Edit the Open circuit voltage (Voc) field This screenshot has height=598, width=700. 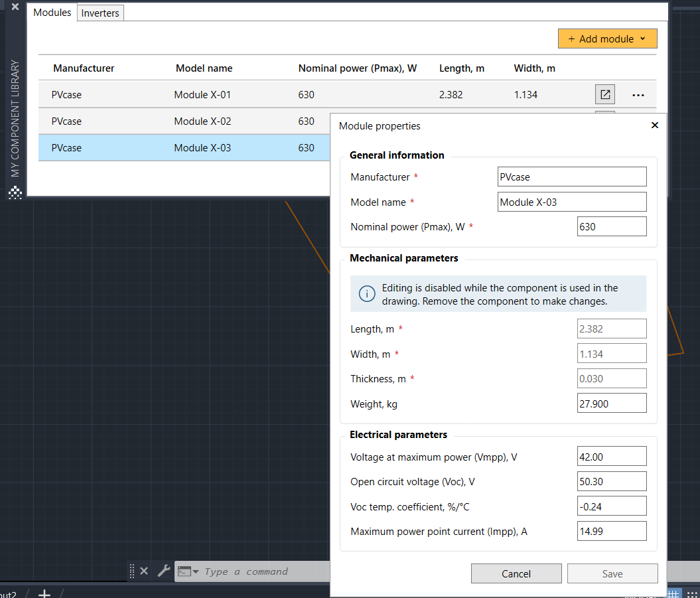click(x=612, y=481)
